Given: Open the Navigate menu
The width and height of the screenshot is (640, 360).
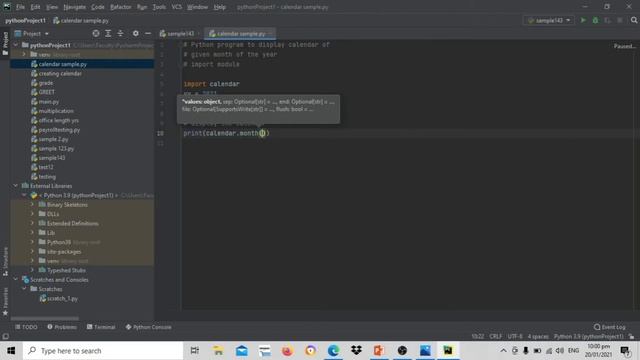Looking at the screenshot, I should pos(75,7).
